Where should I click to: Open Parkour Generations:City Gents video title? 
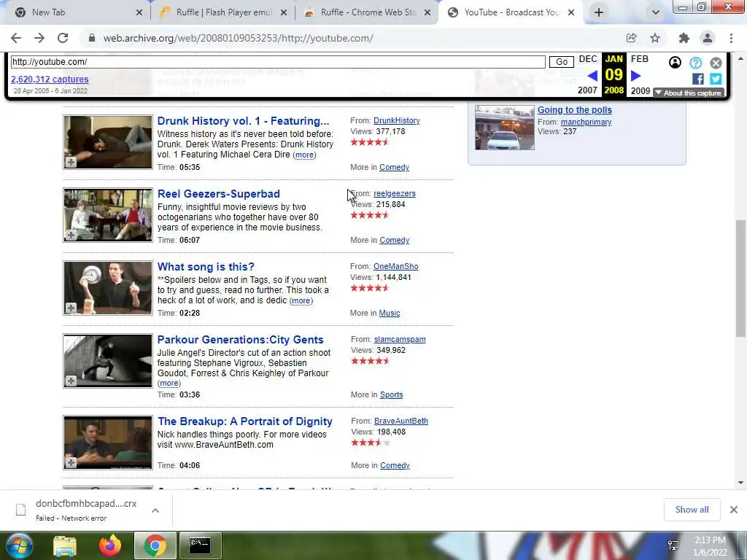(241, 340)
